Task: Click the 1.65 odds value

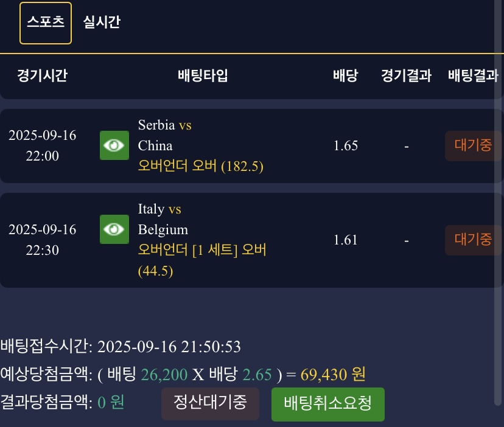Action: coord(345,145)
